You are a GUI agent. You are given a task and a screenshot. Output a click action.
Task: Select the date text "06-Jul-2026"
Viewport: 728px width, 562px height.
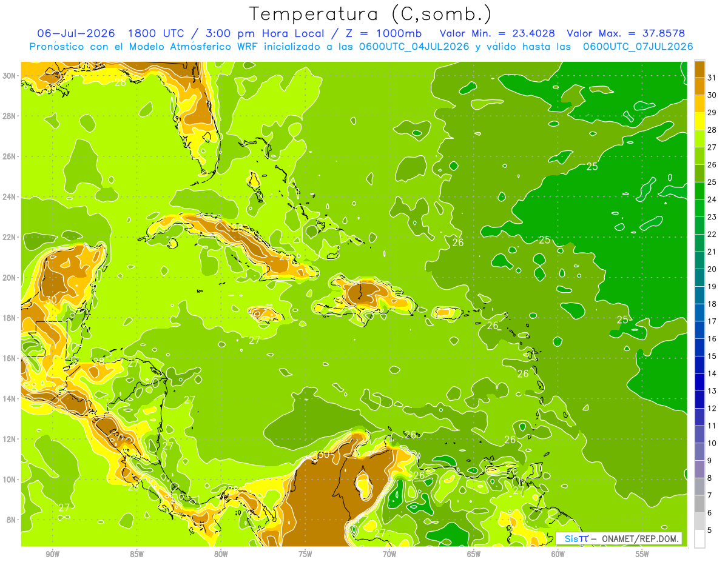coord(76,33)
